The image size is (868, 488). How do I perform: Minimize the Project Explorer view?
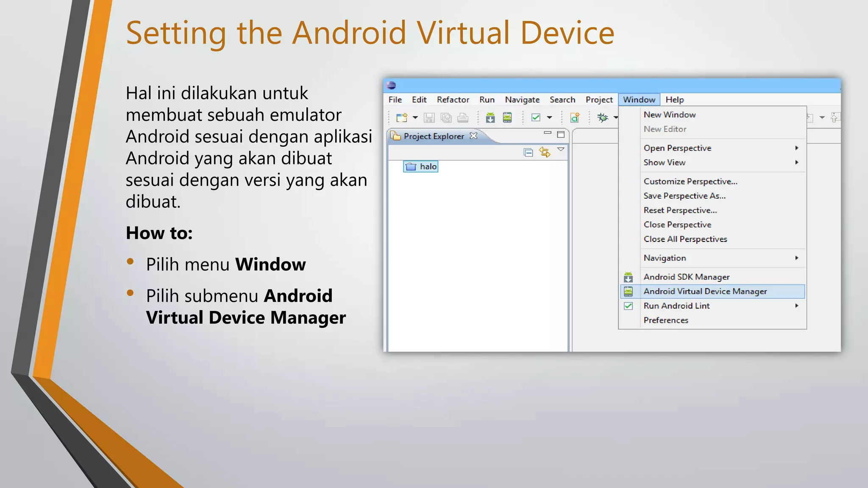(548, 133)
